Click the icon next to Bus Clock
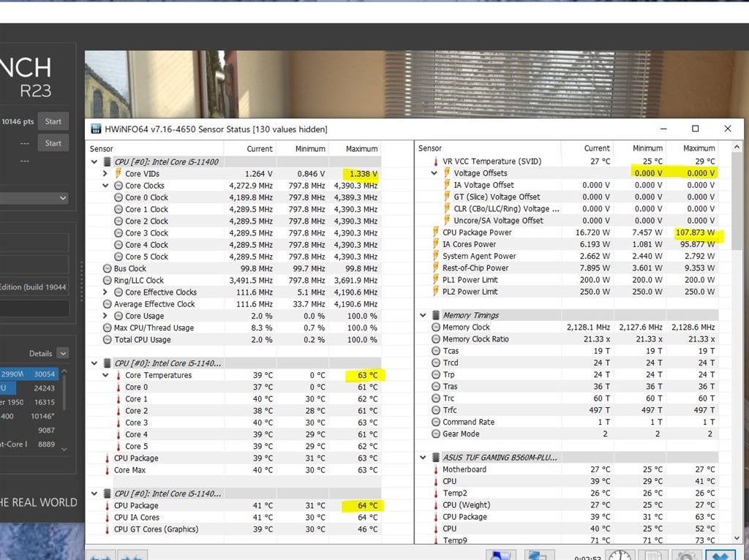The width and height of the screenshot is (749, 560). click(107, 268)
